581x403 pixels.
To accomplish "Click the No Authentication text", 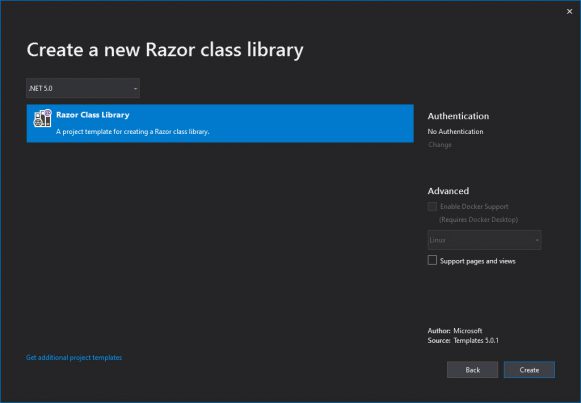I will tap(455, 131).
